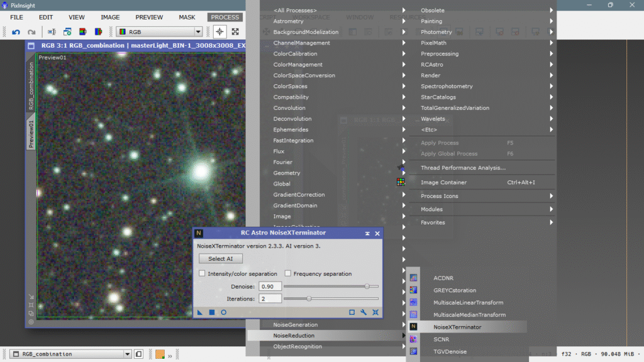Enable Intensity/color separation checkbox
The width and height of the screenshot is (644, 362).
[202, 273]
